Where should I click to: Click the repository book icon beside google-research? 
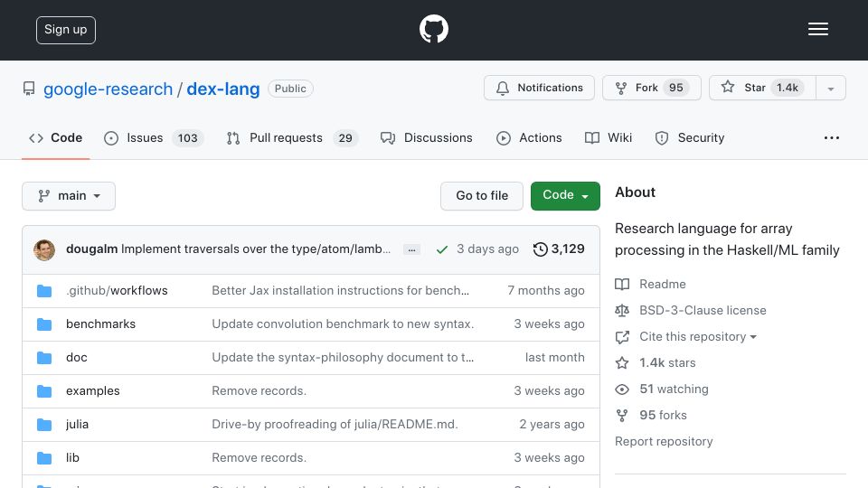pyautogui.click(x=29, y=89)
